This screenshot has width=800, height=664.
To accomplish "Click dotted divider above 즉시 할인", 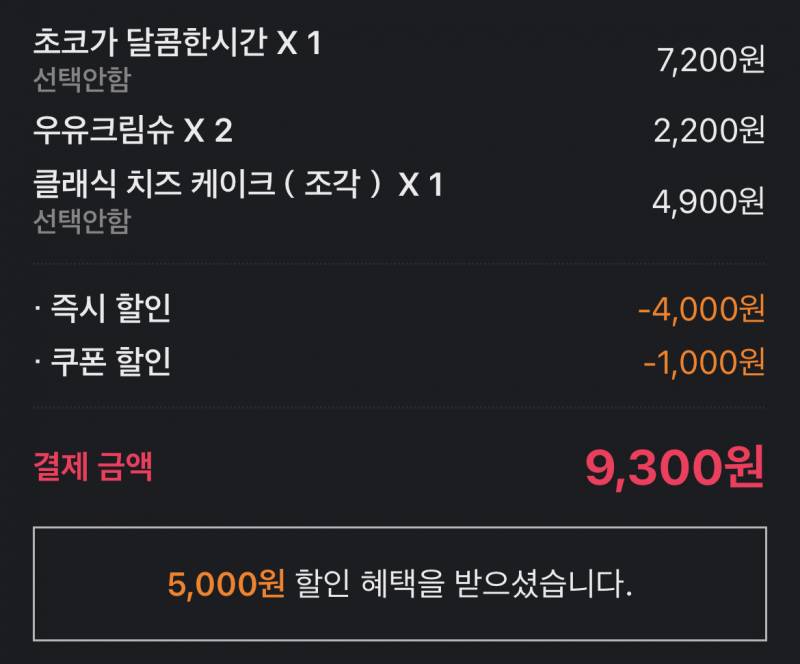I will point(399,263).
